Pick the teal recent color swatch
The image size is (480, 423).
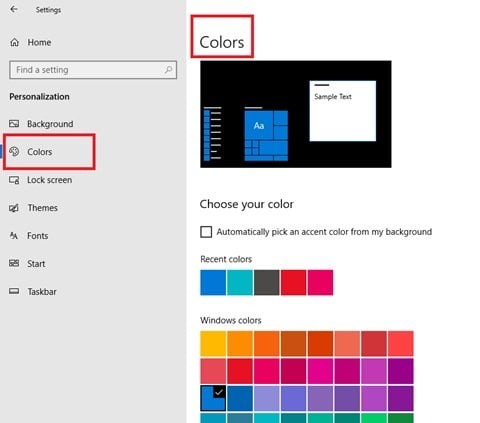click(240, 283)
